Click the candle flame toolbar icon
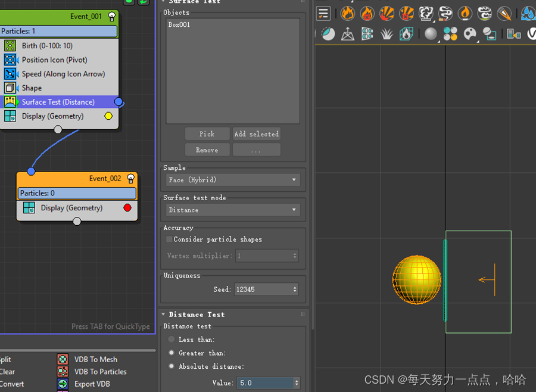Screen dimensions: 536x392 (x=465, y=13)
